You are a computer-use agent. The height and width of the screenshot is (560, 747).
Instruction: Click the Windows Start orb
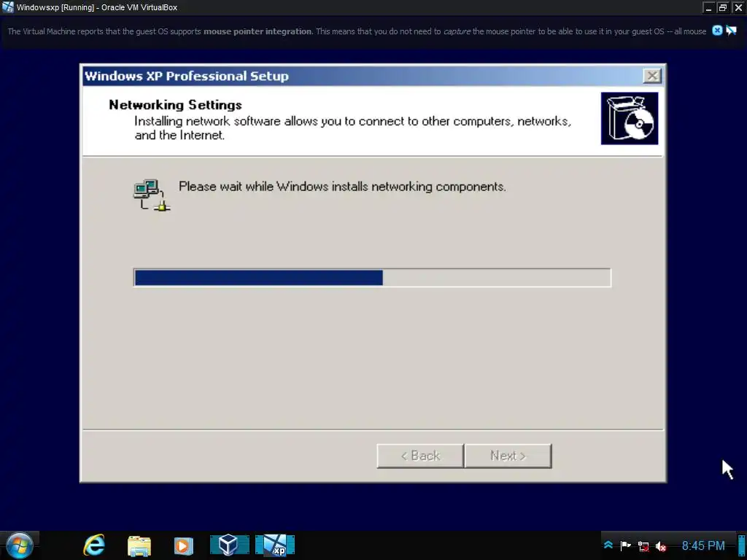click(20, 545)
